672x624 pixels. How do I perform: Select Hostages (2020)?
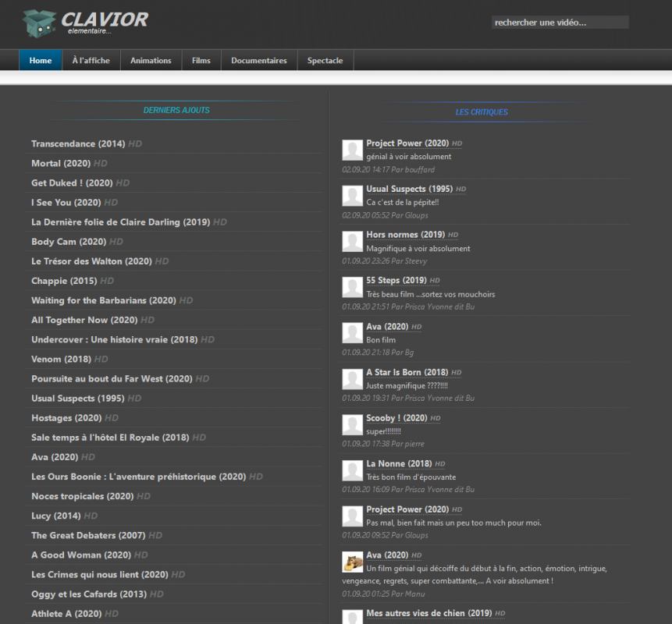point(66,418)
